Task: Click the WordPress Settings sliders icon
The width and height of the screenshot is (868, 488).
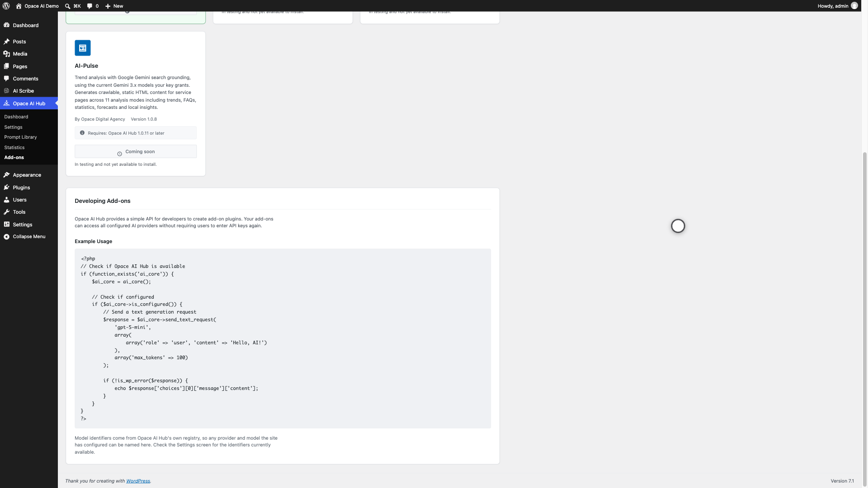Action: 7,225
